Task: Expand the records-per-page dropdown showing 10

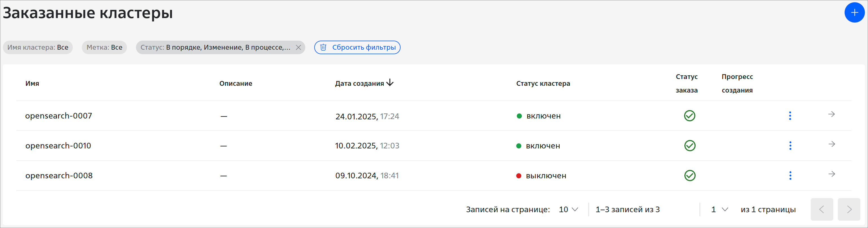Action: click(568, 209)
